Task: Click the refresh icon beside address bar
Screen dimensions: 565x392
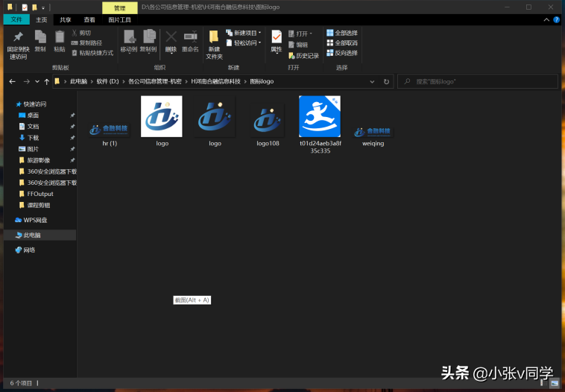Action: click(x=386, y=81)
